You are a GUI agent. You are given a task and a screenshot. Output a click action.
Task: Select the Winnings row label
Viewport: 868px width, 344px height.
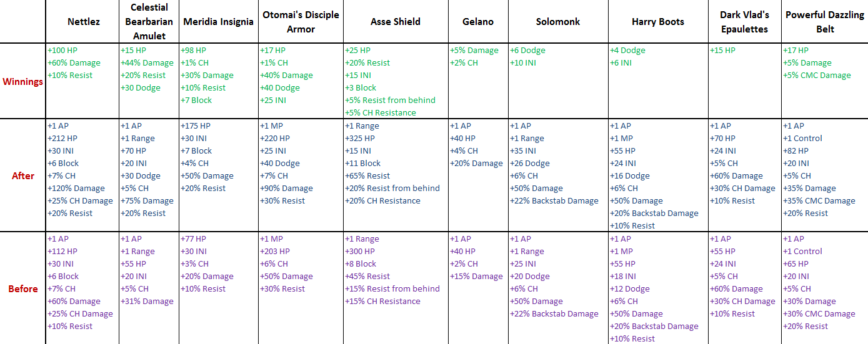click(23, 81)
